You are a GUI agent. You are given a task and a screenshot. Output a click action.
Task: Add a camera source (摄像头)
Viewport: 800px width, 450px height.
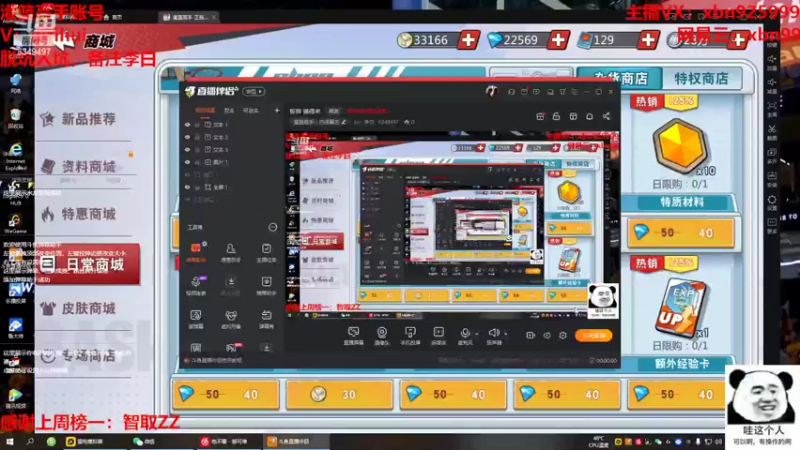(382, 335)
